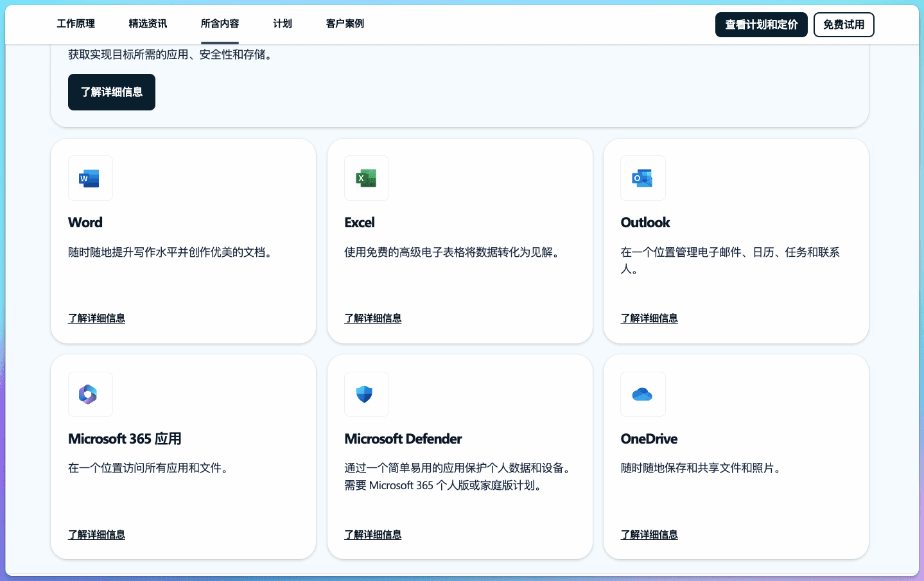Open the 工作原理 nav tab
Viewport: 924px width, 581px height.
[76, 24]
